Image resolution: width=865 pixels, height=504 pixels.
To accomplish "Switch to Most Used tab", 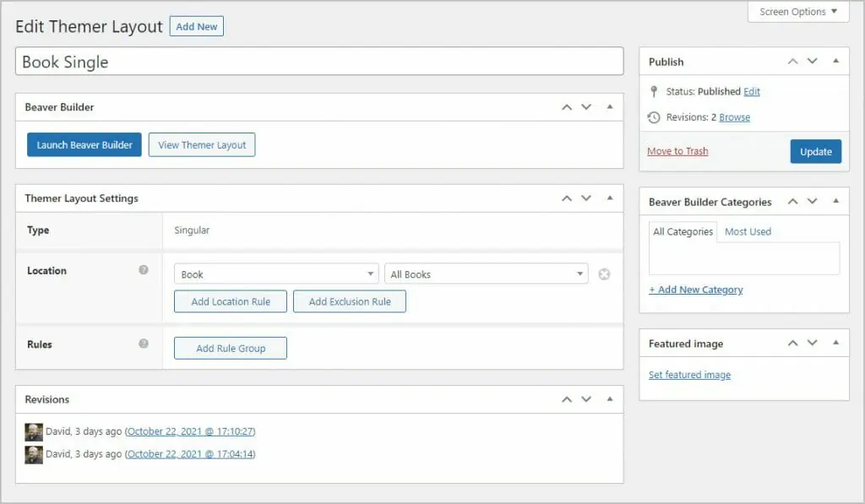I will pyautogui.click(x=748, y=231).
